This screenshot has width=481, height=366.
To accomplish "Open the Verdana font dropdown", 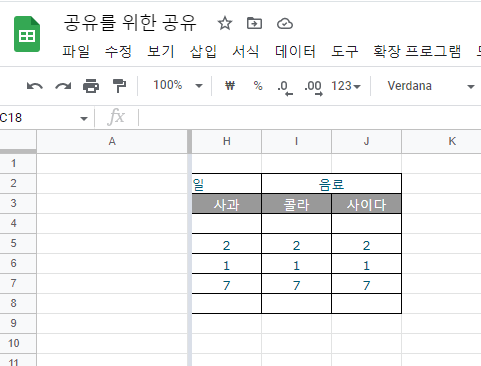I will point(431,86).
